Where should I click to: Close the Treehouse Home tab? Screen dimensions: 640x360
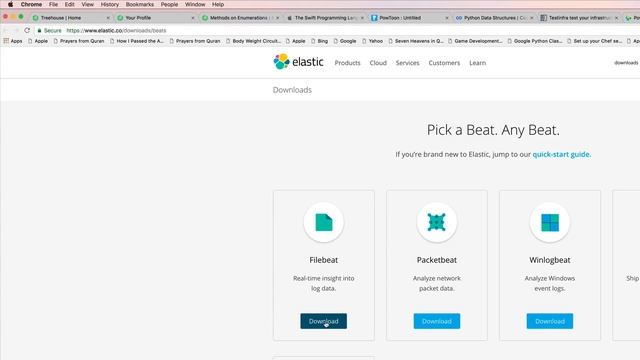[108, 18]
